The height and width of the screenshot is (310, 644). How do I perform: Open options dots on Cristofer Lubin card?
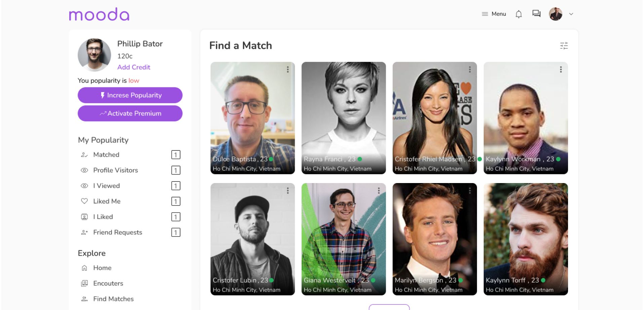[288, 191]
